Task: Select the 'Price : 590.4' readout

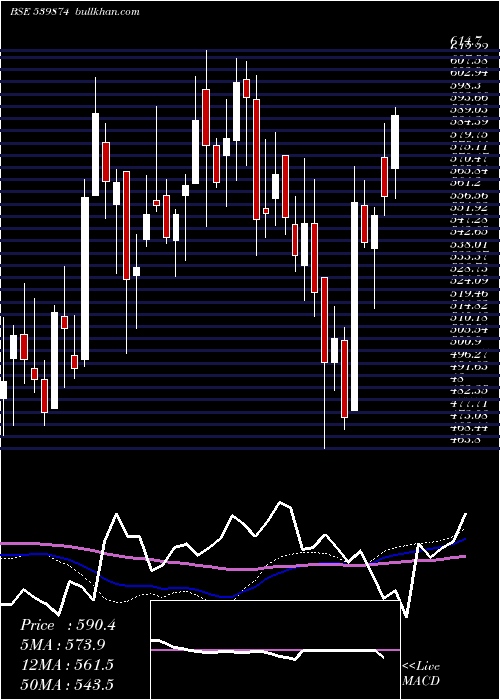Action: (68, 625)
